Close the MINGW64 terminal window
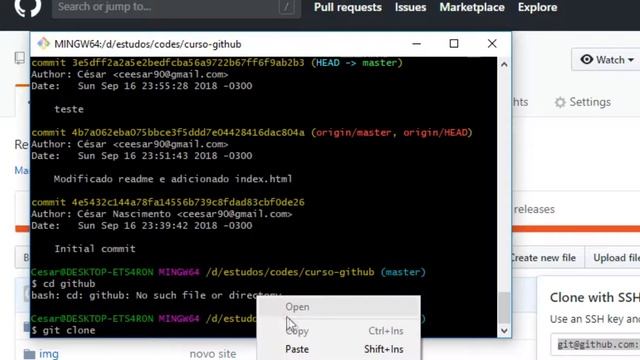Image resolution: width=640 pixels, height=360 pixels. [492, 44]
